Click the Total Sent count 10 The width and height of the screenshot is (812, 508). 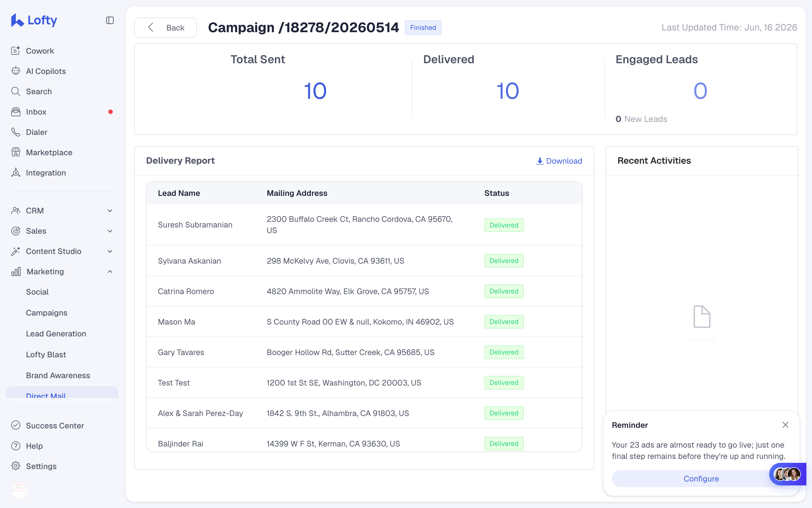[x=315, y=91]
